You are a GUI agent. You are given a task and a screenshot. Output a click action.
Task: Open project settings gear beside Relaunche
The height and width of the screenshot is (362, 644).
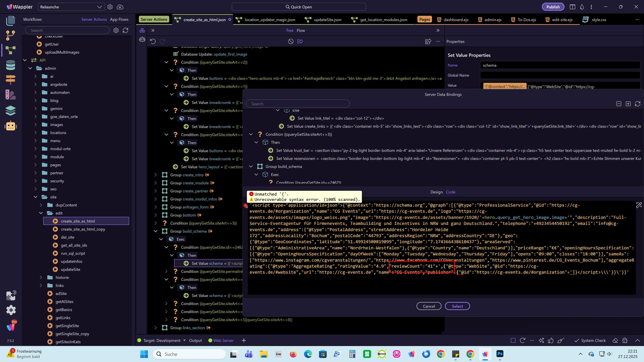tap(110, 7)
